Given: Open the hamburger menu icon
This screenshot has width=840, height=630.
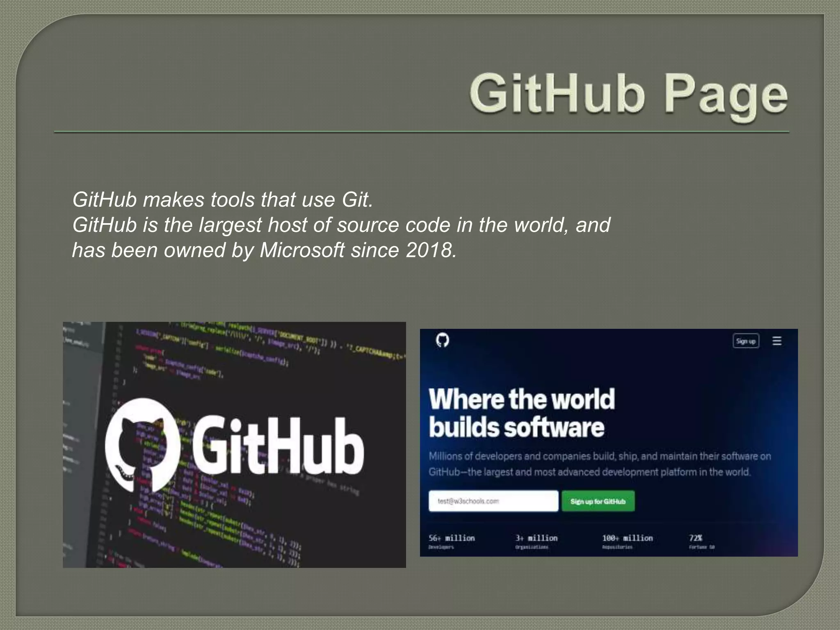Looking at the screenshot, I should 777,341.
